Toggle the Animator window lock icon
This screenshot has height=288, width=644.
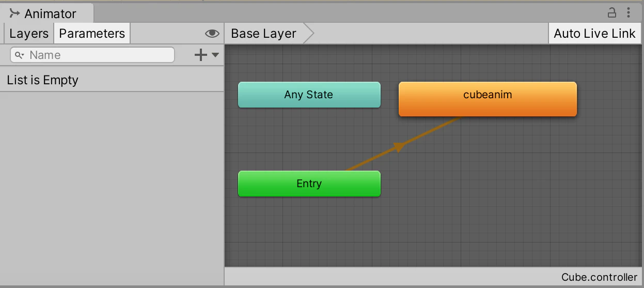[611, 12]
